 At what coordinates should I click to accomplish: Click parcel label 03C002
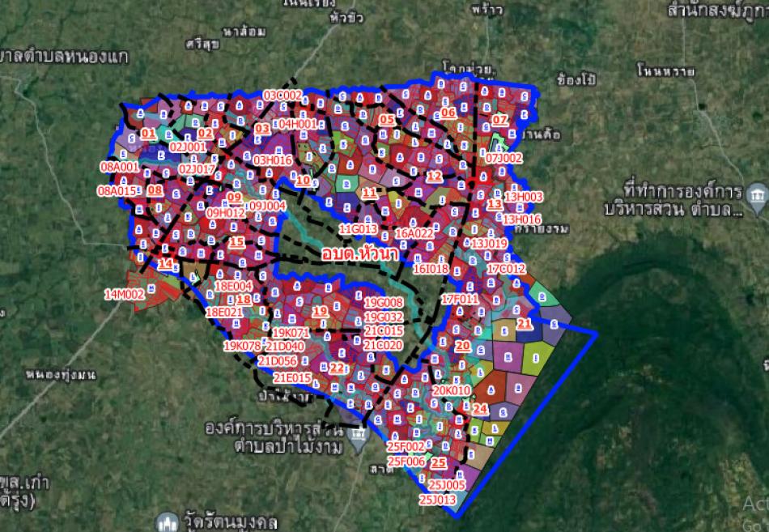pyautogui.click(x=283, y=96)
